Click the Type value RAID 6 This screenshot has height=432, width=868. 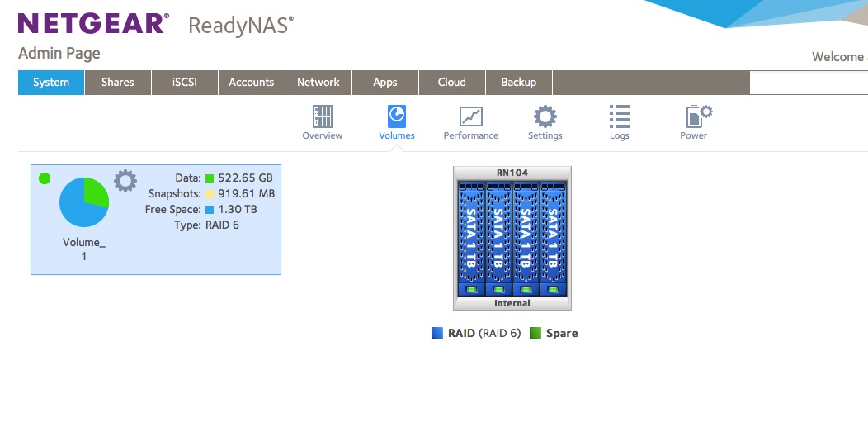click(x=222, y=225)
